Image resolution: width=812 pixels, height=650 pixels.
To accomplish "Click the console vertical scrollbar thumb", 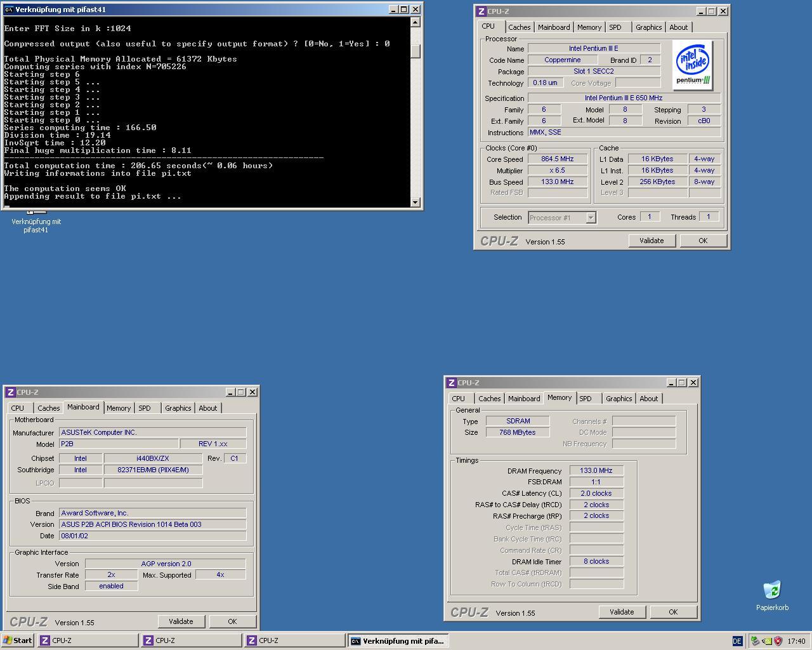I will pyautogui.click(x=416, y=51).
